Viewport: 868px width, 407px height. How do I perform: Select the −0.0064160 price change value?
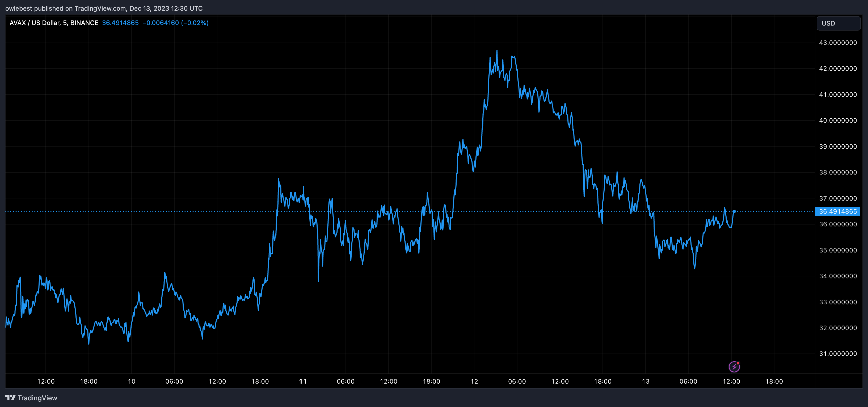[x=161, y=23]
